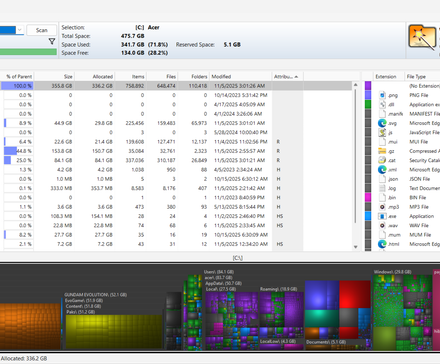
Task: Click the [C:\] treemap header label
Action: [237, 258]
